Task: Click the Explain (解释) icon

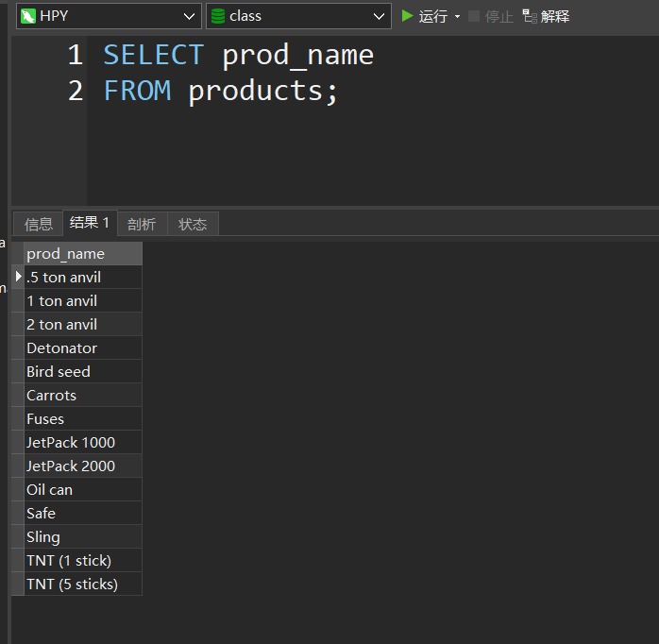Action: pos(530,16)
